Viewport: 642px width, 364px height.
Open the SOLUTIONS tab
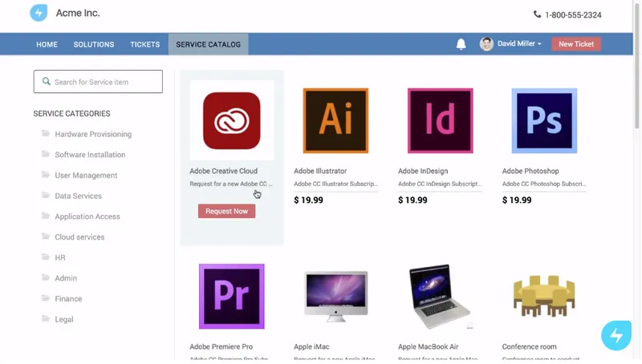(x=94, y=44)
